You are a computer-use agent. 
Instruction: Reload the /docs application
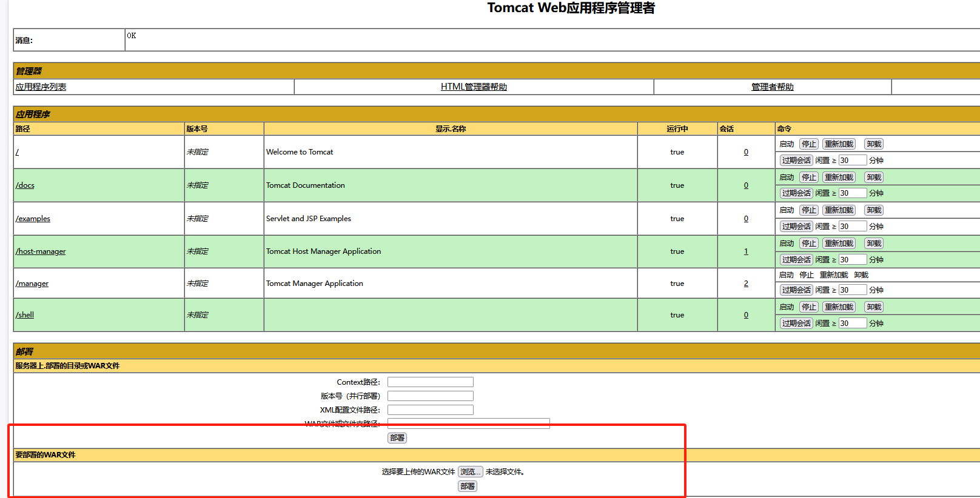point(839,178)
